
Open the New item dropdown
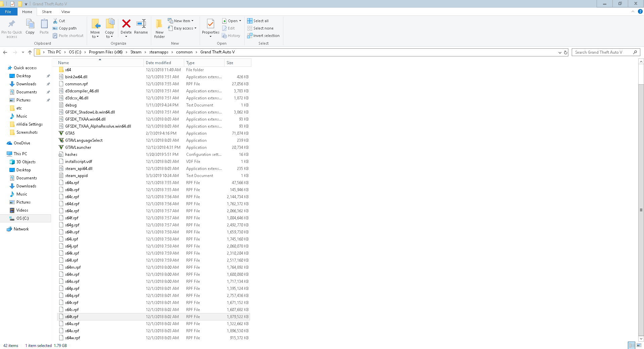pos(181,21)
